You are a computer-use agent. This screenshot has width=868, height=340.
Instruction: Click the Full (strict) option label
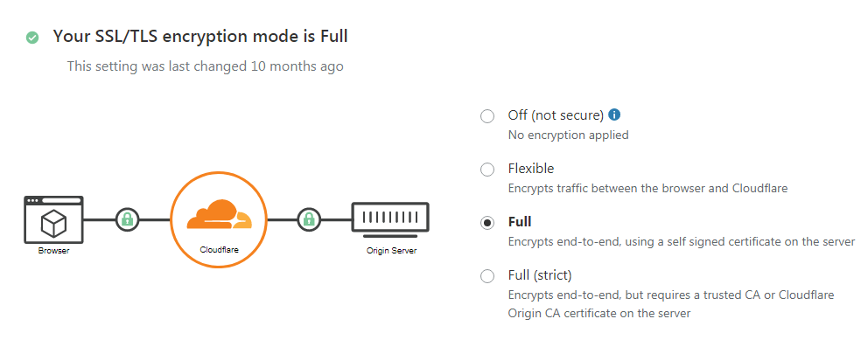pyautogui.click(x=540, y=275)
